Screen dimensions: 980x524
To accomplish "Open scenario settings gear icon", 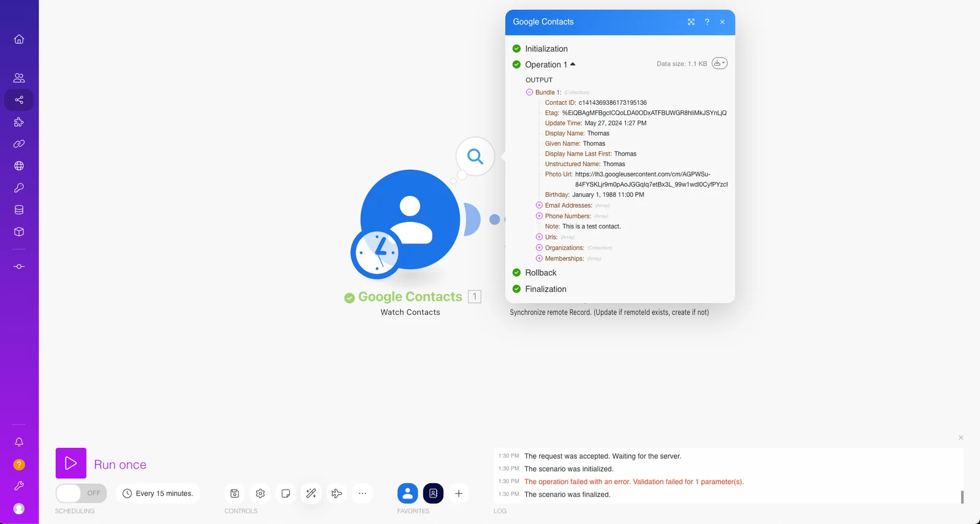I will [x=260, y=493].
